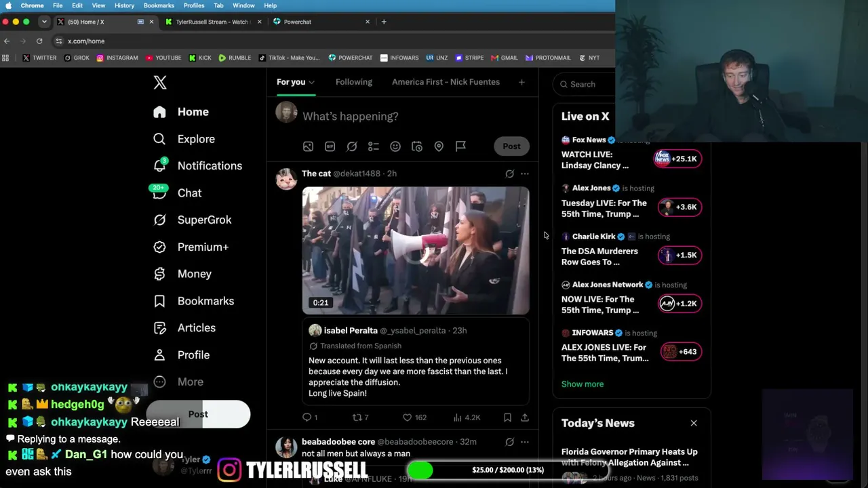Add a GIF to the new post
Viewport: 868px width, 488px height.
pyautogui.click(x=330, y=146)
